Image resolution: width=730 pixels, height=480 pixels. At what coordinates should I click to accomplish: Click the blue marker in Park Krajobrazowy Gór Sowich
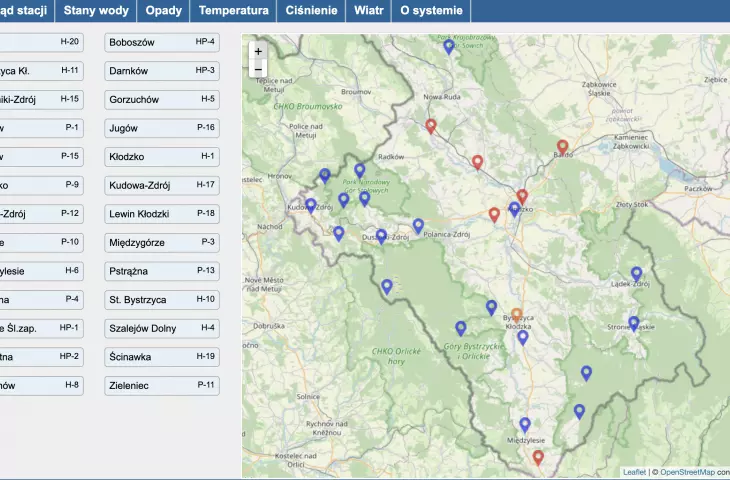point(448,47)
